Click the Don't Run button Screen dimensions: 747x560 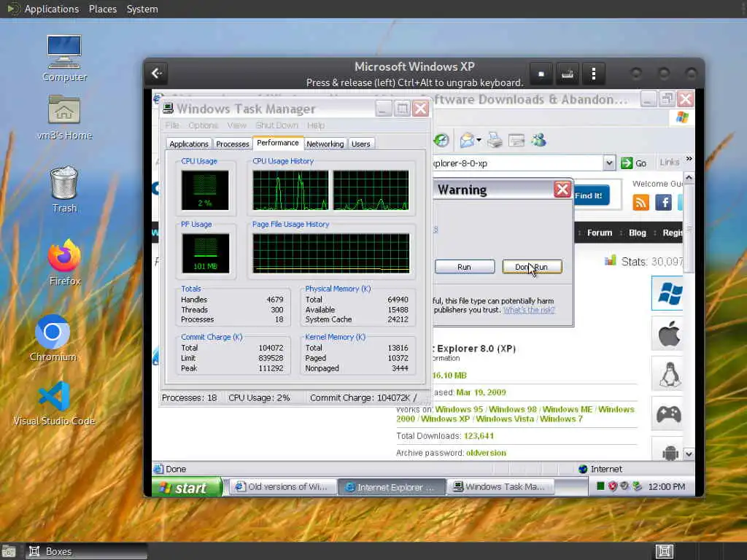pos(532,267)
